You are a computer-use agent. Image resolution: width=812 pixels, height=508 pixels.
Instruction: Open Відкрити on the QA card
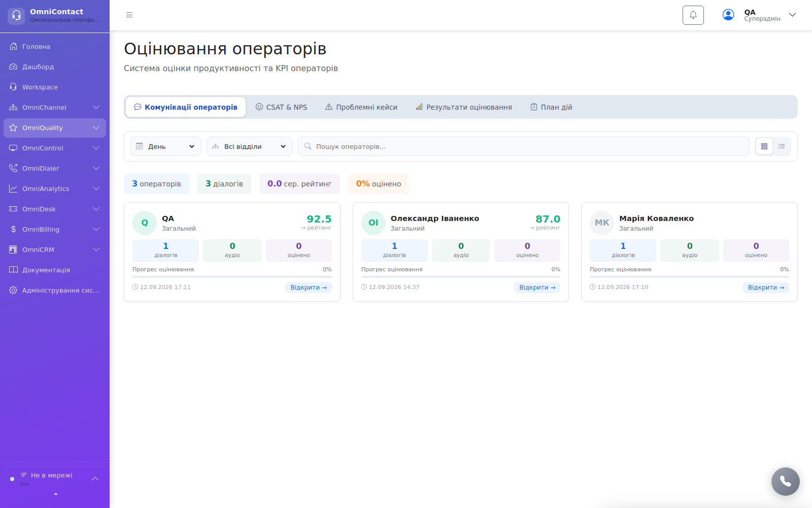[x=309, y=288]
